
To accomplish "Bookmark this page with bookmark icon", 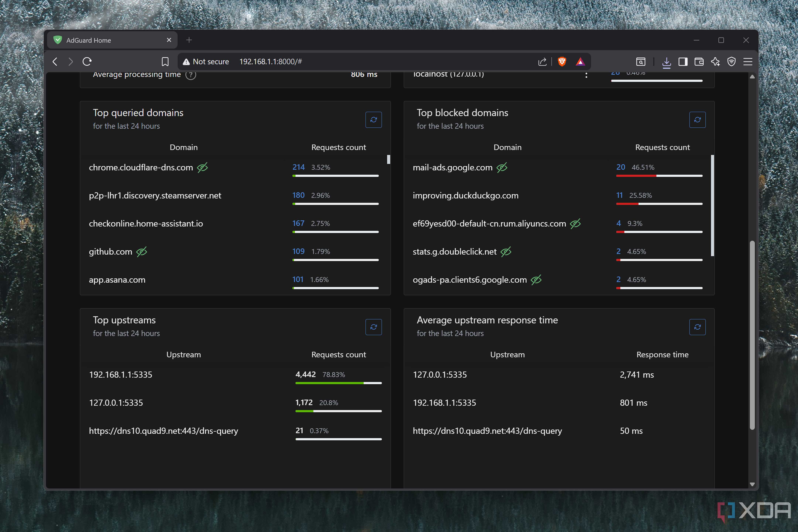I will tap(165, 62).
